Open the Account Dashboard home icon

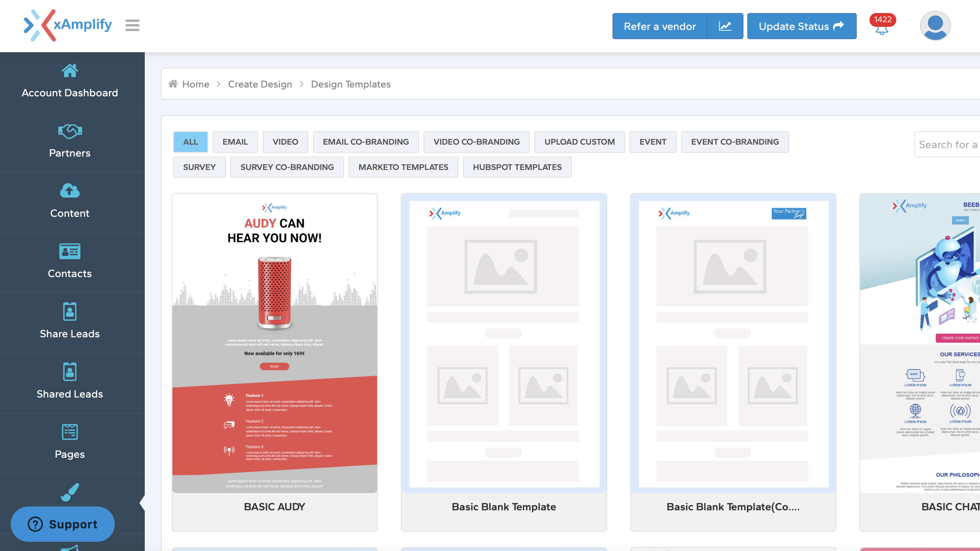tap(70, 71)
